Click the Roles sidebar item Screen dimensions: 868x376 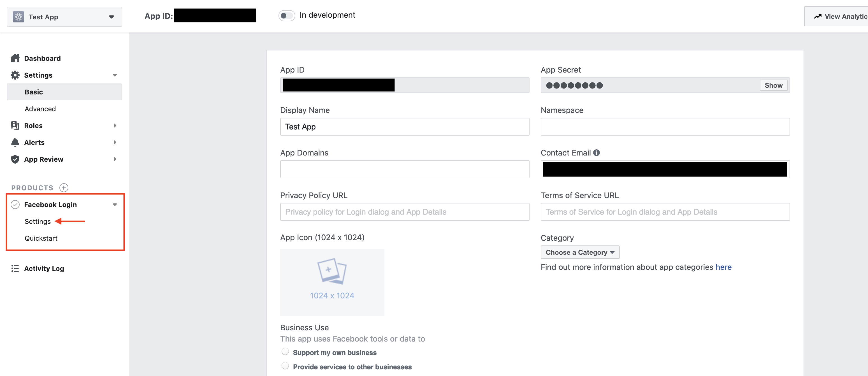point(33,126)
